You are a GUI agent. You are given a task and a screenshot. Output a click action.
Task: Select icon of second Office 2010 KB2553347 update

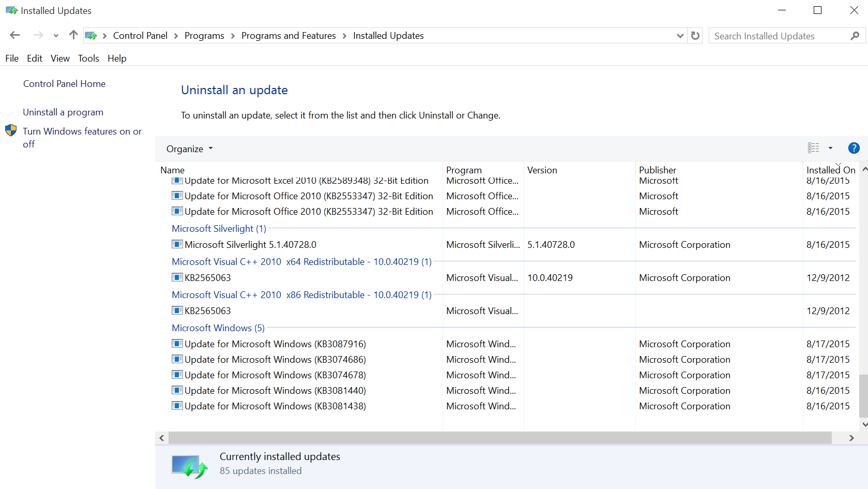click(x=177, y=211)
